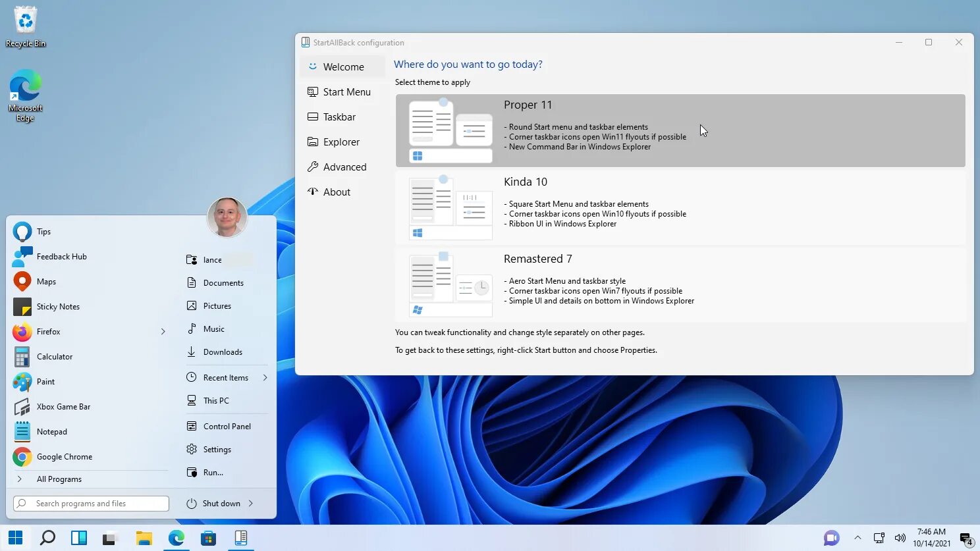The width and height of the screenshot is (980, 551).
Task: Expand the Firefox jump list arrow
Action: point(163,332)
